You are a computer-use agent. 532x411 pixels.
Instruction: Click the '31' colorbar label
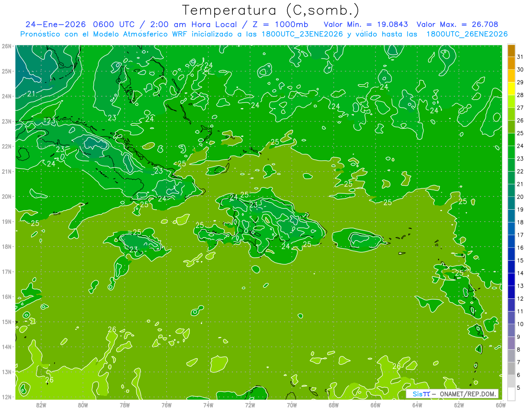coord(520,57)
